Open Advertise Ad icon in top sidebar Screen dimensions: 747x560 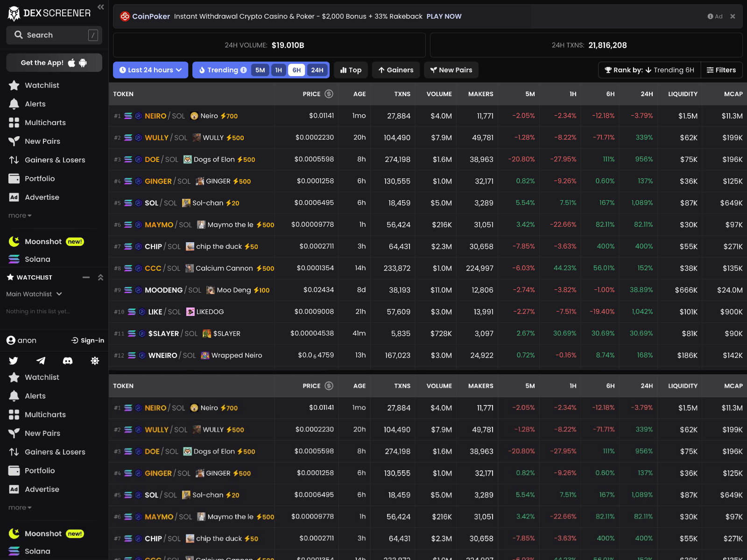pyautogui.click(x=14, y=197)
